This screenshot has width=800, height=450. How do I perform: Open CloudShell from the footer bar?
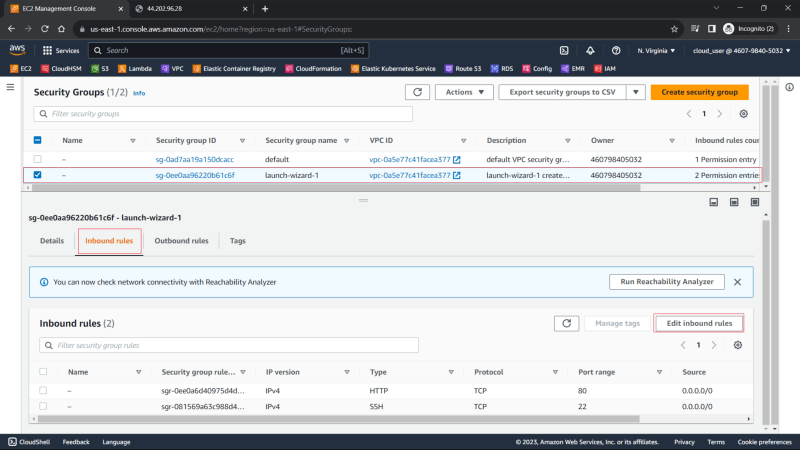(x=29, y=442)
